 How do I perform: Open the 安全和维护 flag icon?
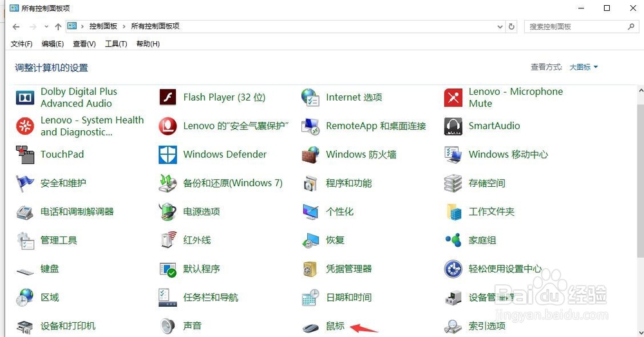click(x=25, y=183)
